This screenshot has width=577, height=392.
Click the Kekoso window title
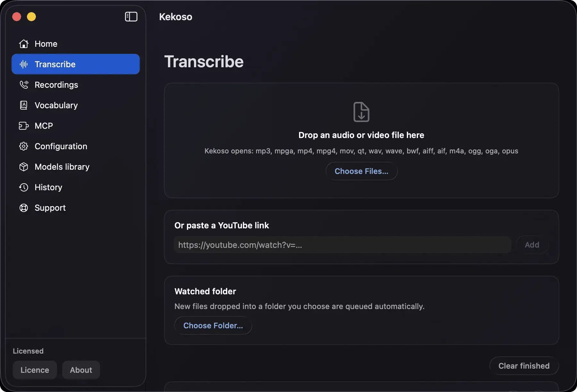[176, 17]
